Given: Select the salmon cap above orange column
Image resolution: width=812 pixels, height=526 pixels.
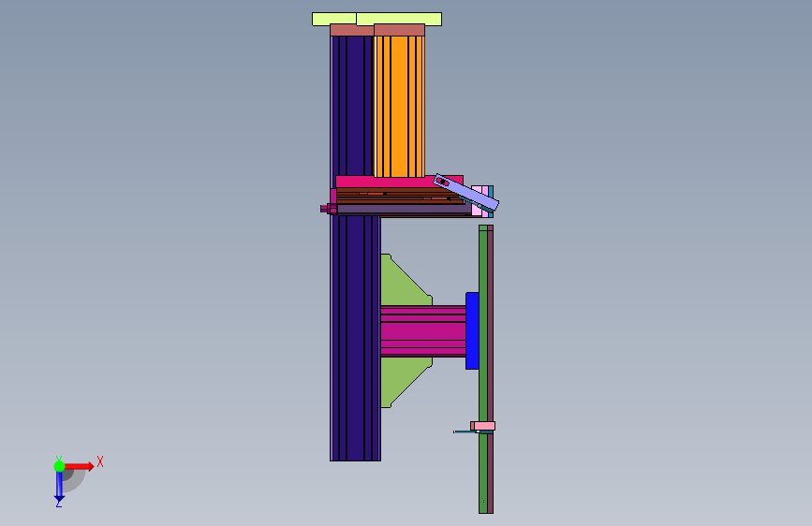Looking at the screenshot, I should [399, 30].
